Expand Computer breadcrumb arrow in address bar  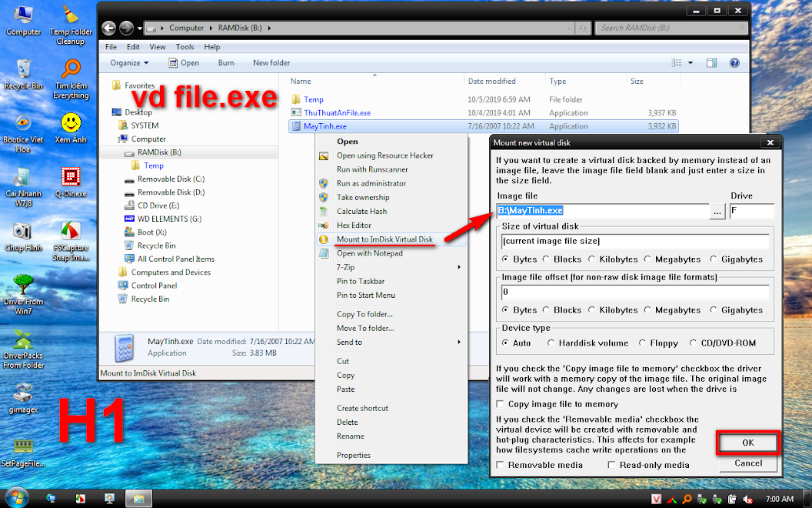tap(211, 28)
